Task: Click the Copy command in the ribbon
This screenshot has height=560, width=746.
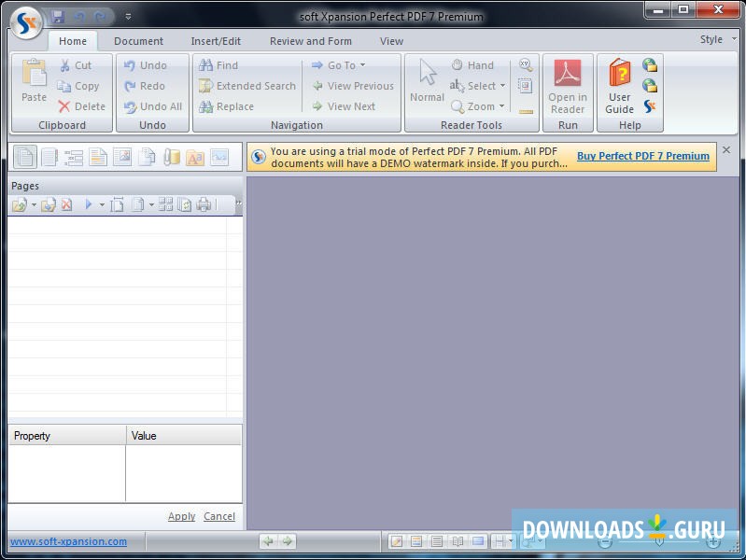Action: click(78, 86)
